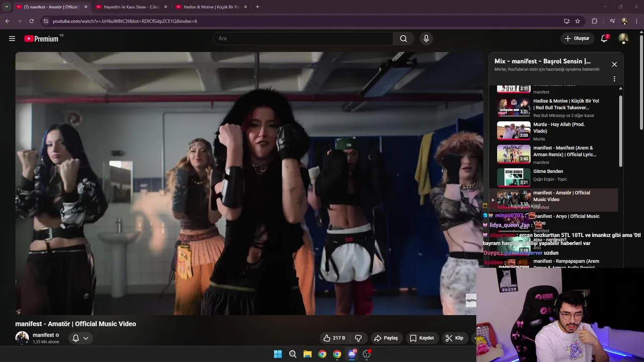
Task: Open the manifest channel avatar
Action: (22, 338)
